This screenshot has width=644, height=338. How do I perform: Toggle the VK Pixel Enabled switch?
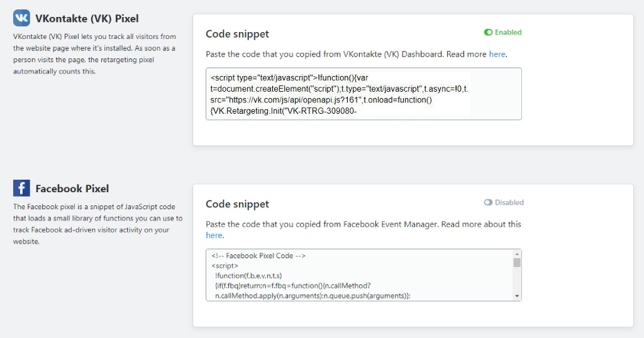[488, 33]
